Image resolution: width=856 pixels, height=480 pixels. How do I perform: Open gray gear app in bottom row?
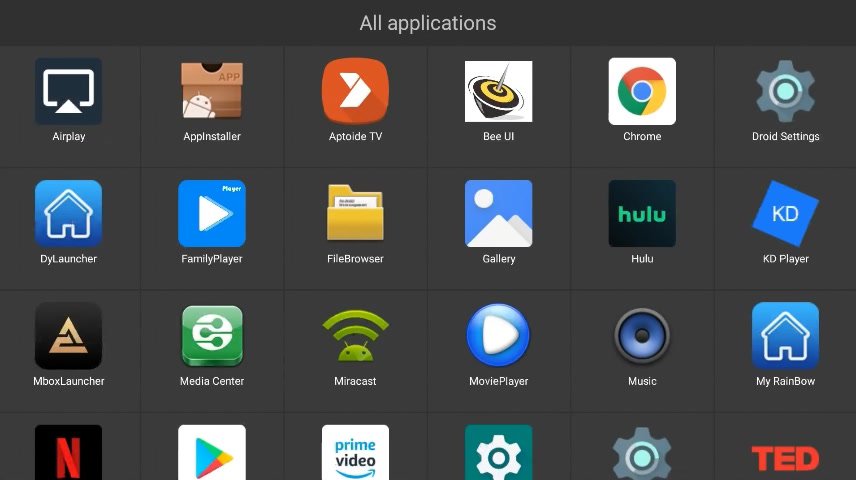[642, 454]
